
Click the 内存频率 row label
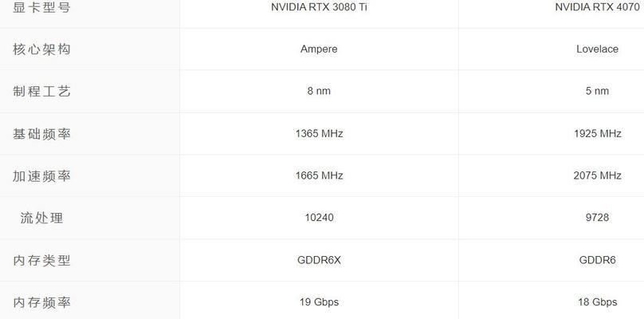click(x=41, y=302)
